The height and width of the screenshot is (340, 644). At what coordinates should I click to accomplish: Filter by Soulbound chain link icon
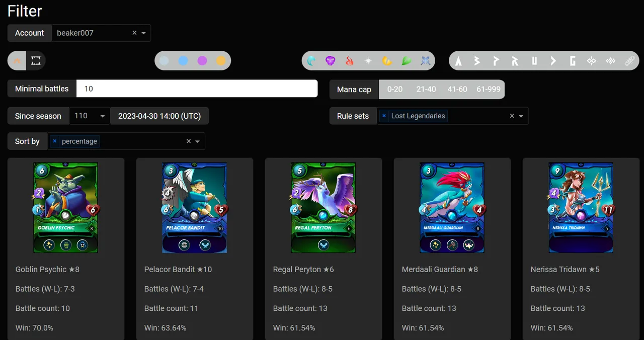[629, 61]
